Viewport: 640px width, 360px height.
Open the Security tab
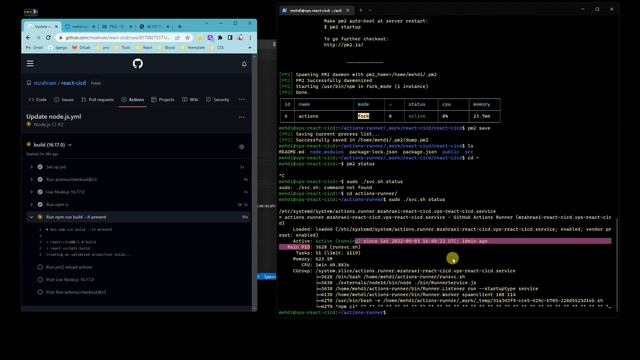click(x=218, y=100)
